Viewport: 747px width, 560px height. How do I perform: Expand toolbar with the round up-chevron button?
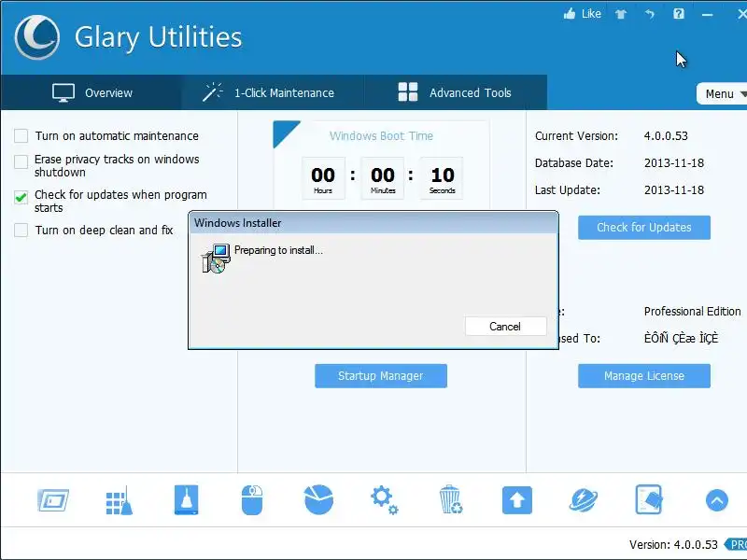716,500
